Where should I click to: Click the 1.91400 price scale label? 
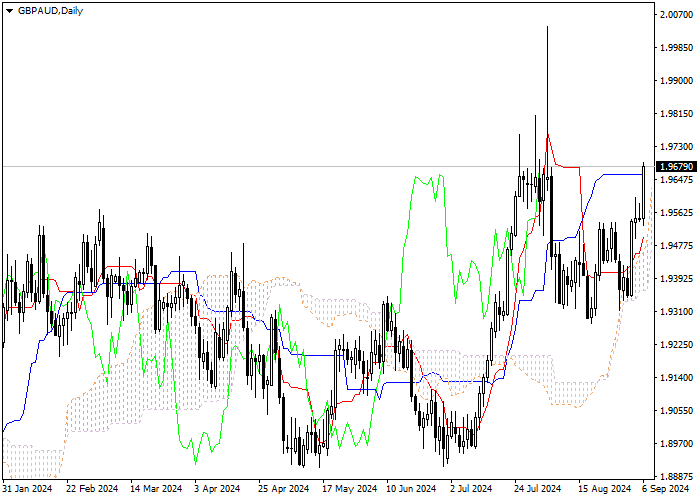click(676, 378)
